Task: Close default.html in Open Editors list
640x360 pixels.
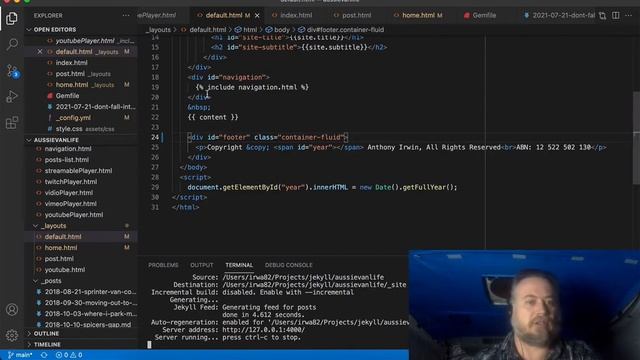Action: pos(40,52)
